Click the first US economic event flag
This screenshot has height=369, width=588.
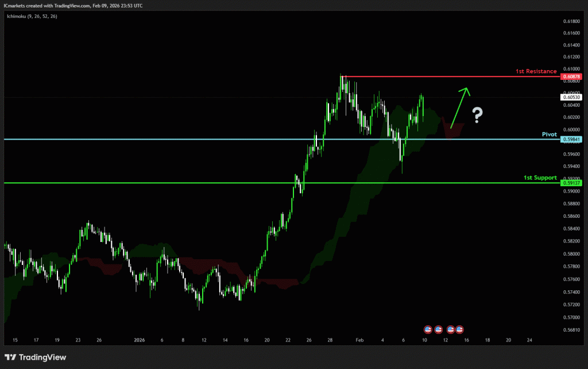pos(428,329)
